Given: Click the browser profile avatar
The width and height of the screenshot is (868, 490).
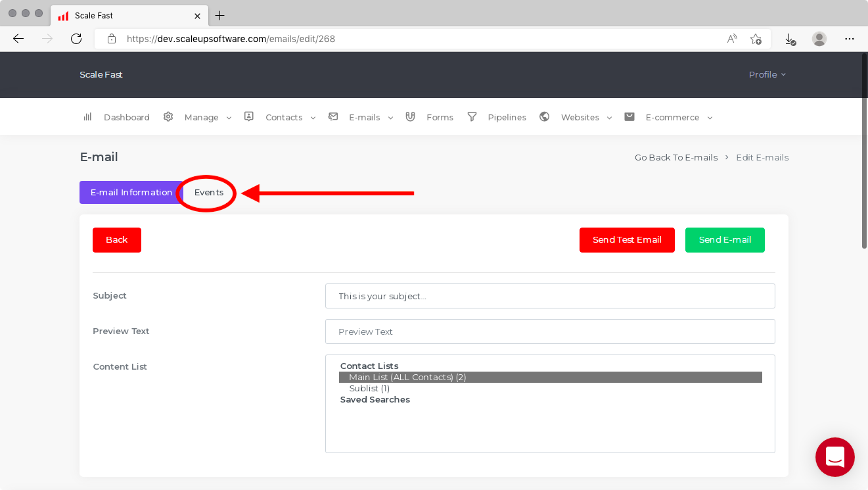Looking at the screenshot, I should (x=819, y=39).
